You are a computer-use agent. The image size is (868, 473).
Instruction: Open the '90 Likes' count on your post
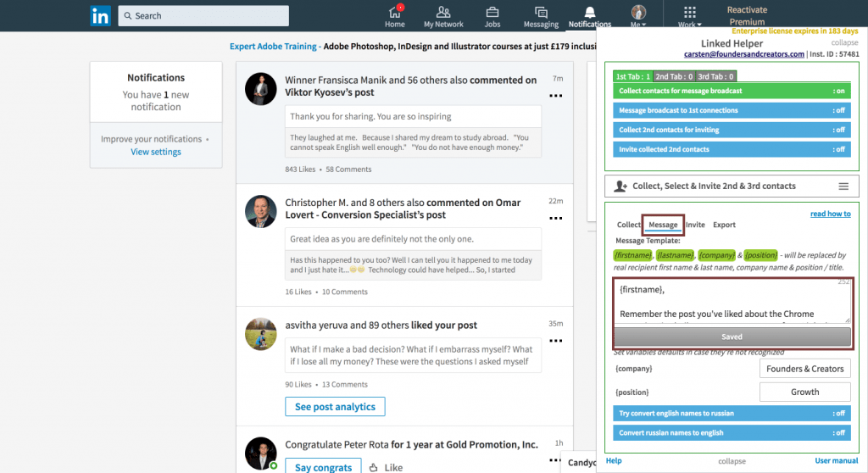pos(298,384)
